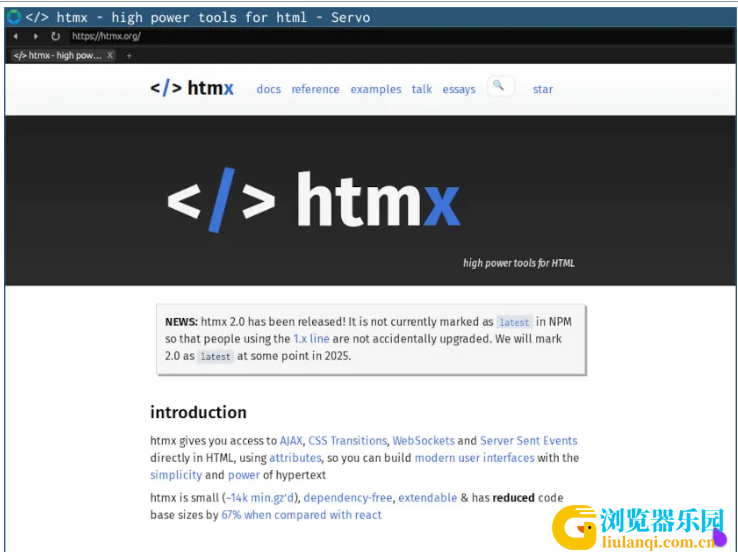Click the power link
Screen dimensions: 738x552
click(x=244, y=475)
